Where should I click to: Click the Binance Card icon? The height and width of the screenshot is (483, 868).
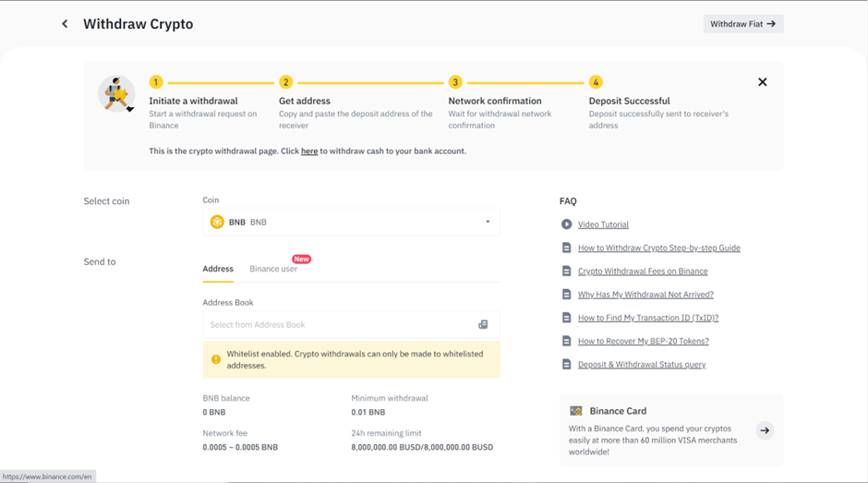click(x=576, y=411)
